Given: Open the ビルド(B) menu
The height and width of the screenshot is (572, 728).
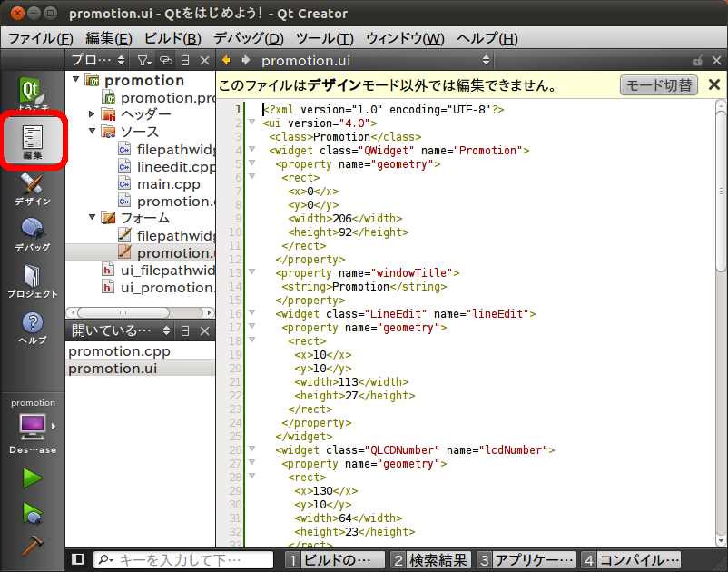Looking at the screenshot, I should coord(172,38).
